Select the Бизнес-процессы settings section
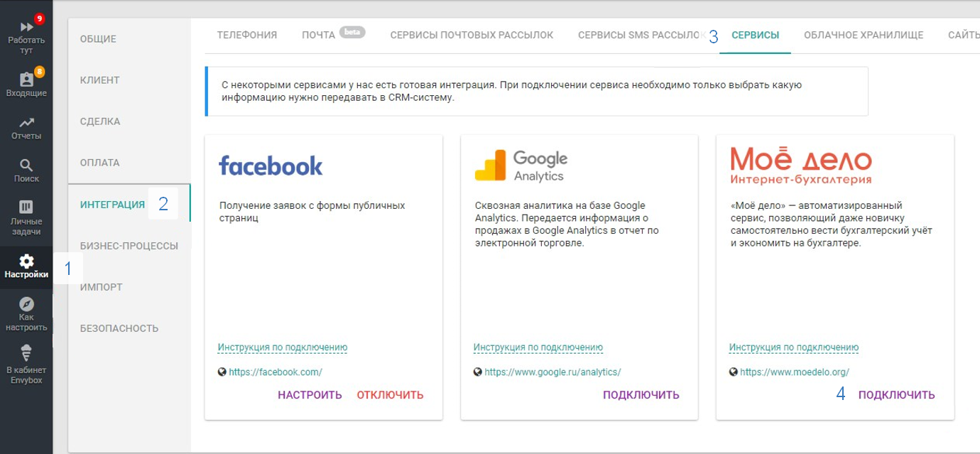Screen dimensions: 980x454 [129, 246]
